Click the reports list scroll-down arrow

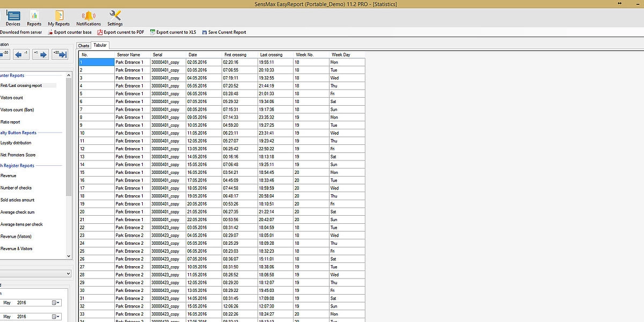[x=69, y=257]
